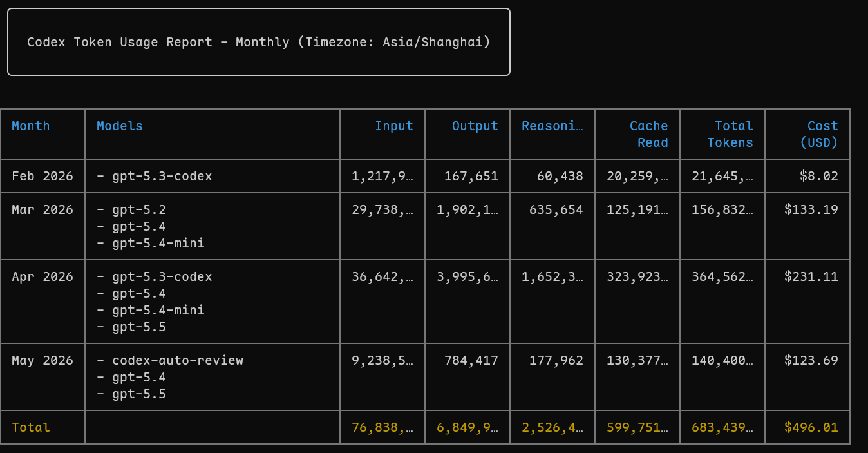Select the Feb 2026 input value 1,217,9…

point(382,176)
